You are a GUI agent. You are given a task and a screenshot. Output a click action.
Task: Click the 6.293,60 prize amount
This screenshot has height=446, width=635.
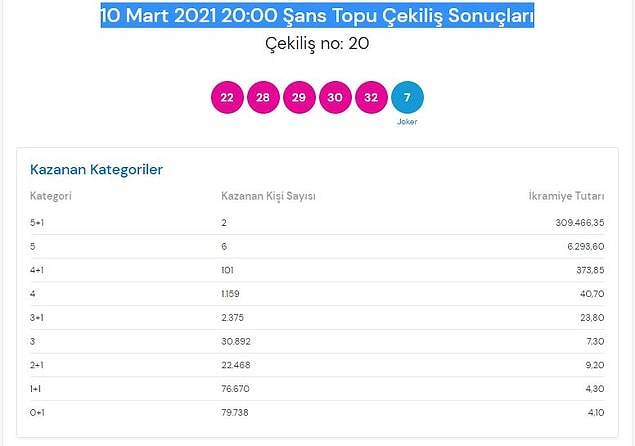(x=586, y=246)
